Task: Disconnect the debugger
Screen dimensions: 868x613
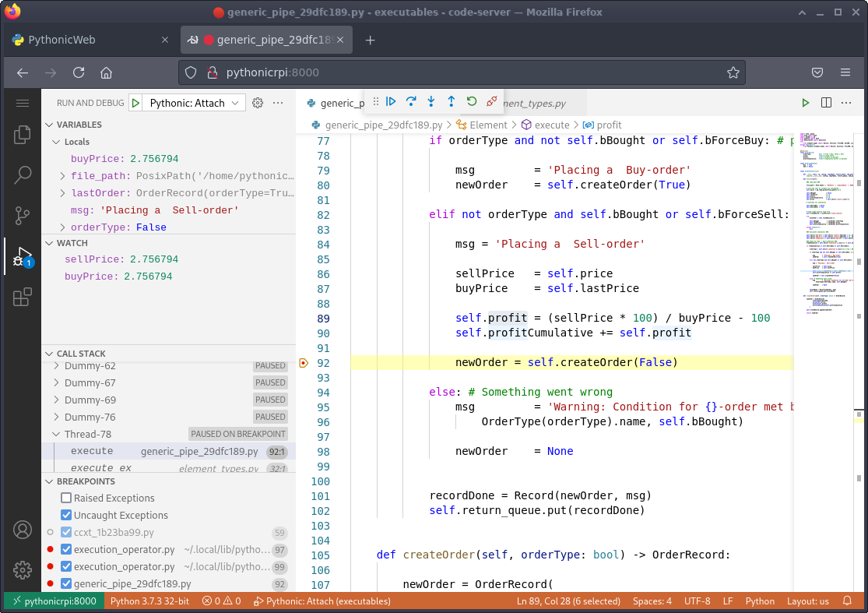Action: click(x=491, y=101)
